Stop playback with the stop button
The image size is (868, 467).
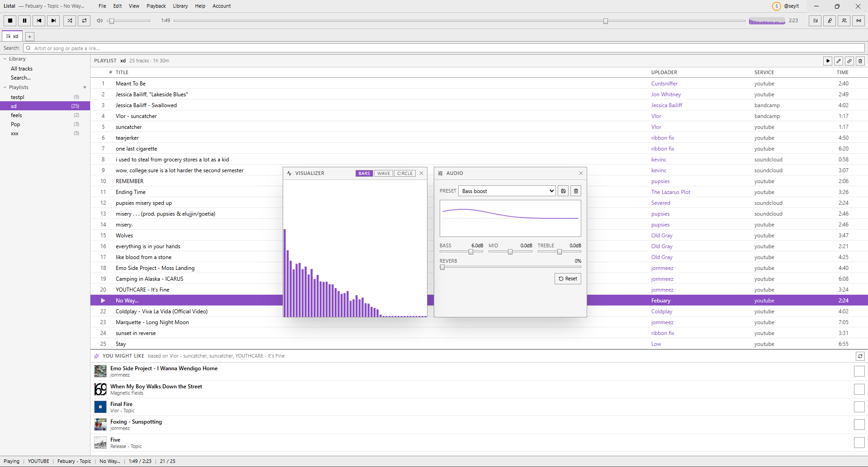point(10,20)
